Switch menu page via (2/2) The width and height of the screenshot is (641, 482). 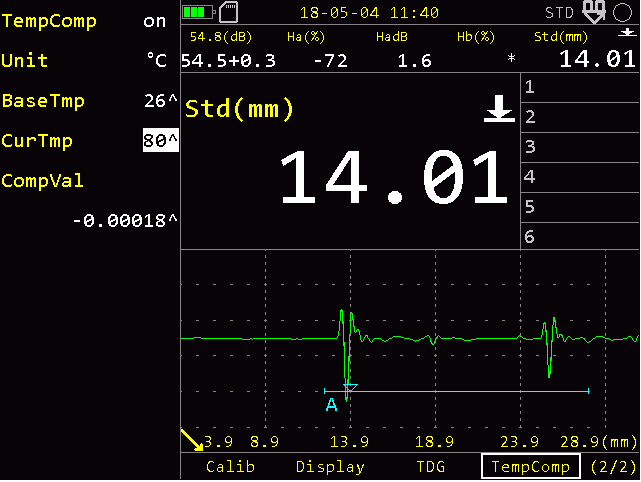613,466
